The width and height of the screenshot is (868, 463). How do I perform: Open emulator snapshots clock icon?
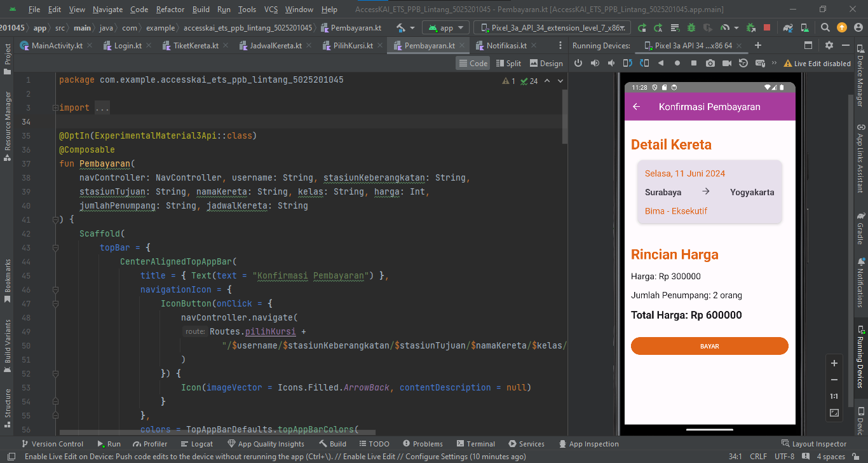click(743, 63)
